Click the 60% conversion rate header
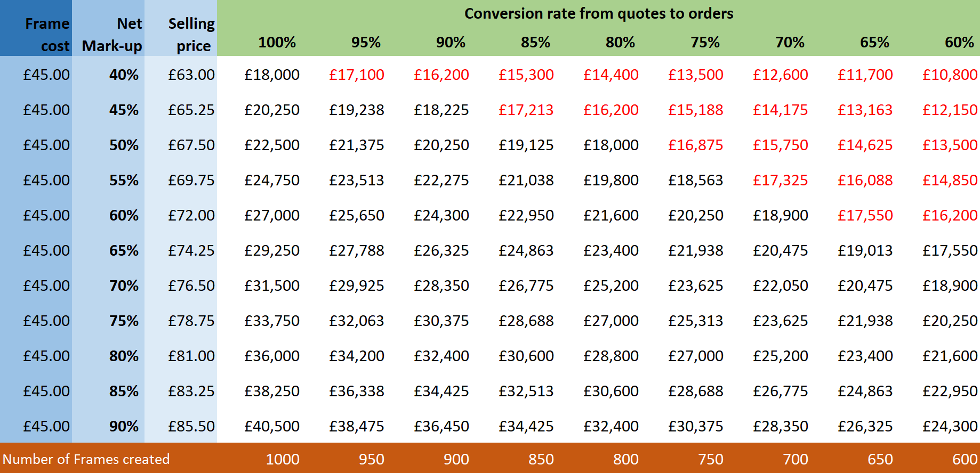980x473 pixels. tap(959, 43)
